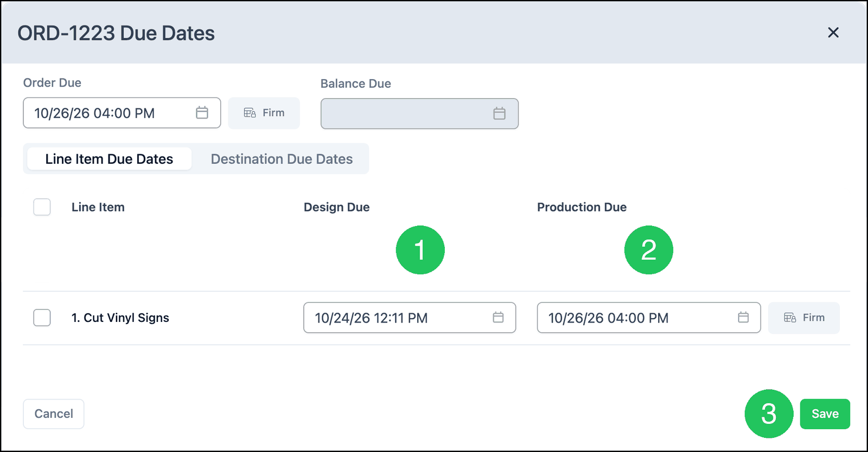
Task: Click the 'Balance Due' label
Action: pos(356,83)
